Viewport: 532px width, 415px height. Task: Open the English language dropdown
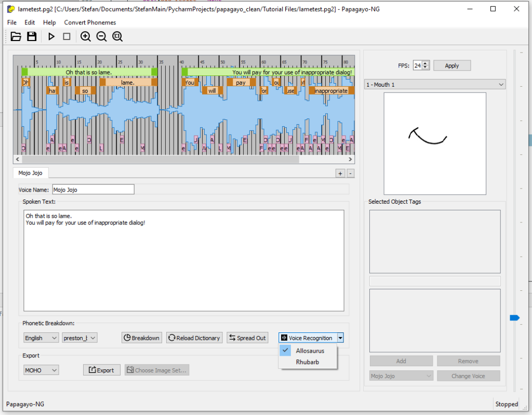pyautogui.click(x=41, y=338)
